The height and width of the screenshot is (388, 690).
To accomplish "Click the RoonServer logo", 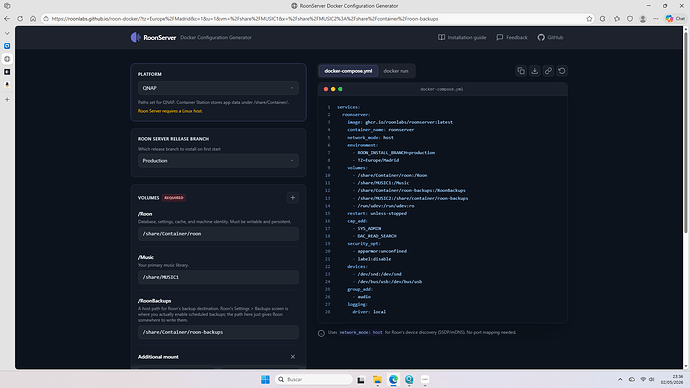I will (154, 37).
